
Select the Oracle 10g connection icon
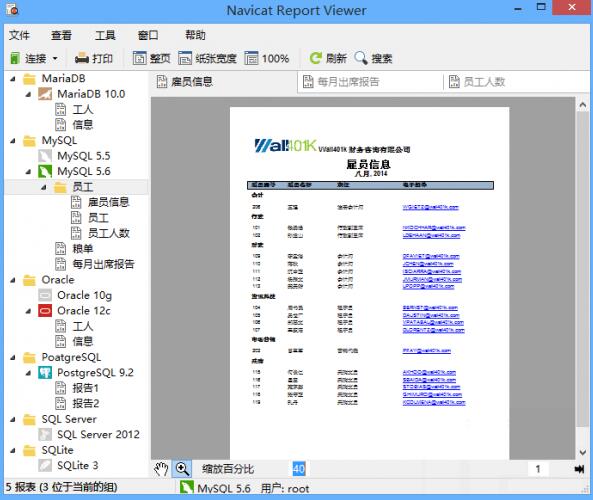click(x=45, y=295)
